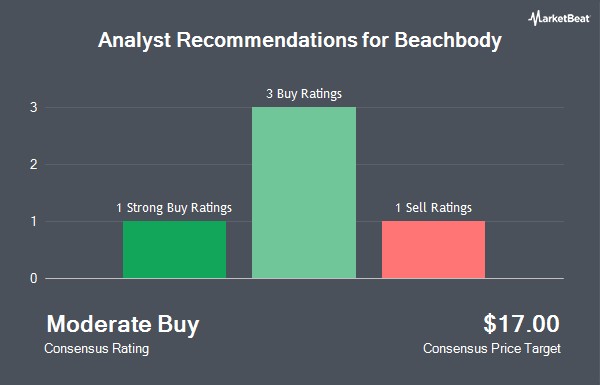Select the light green Buy Ratings bar
The width and height of the screenshot is (600, 385).
[304, 192]
